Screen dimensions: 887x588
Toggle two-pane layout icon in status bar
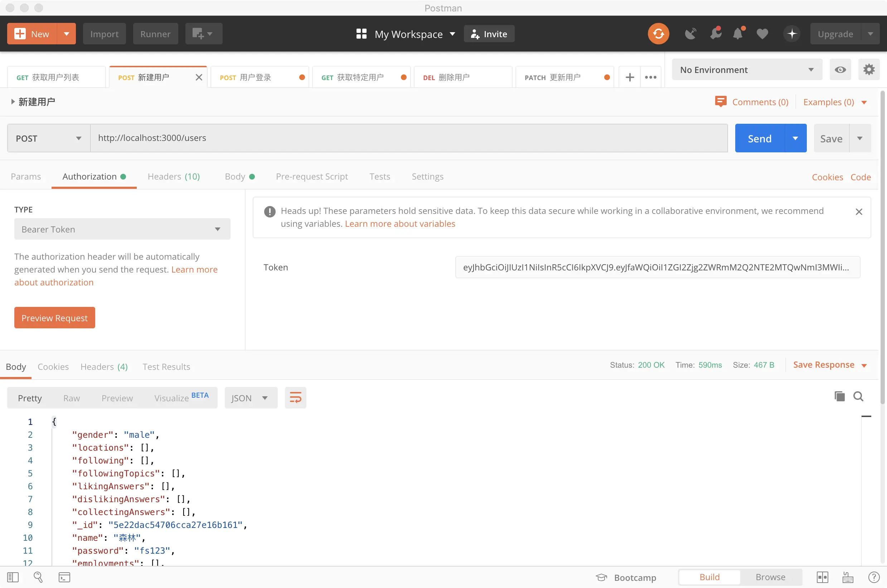pyautogui.click(x=822, y=577)
